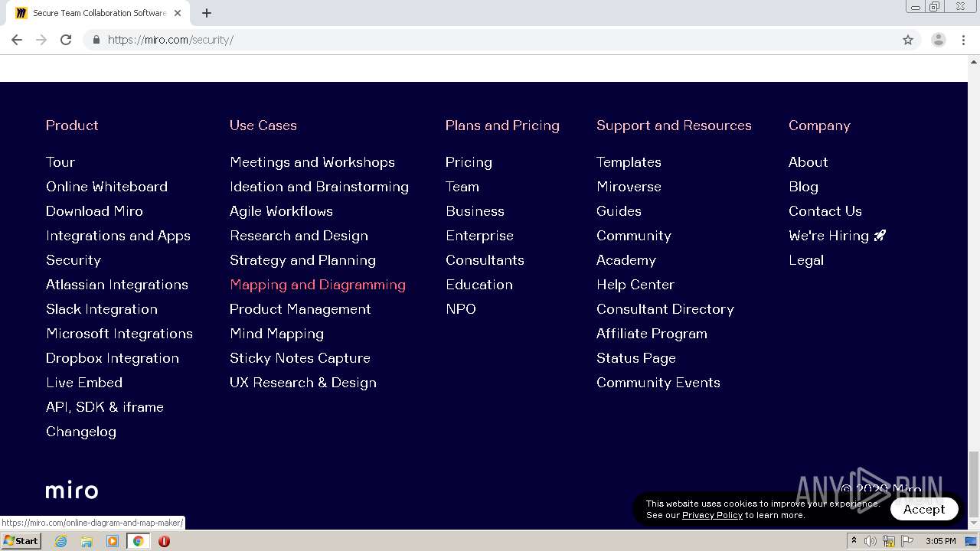980x551 pixels.
Task: Visit Integrations and Apps
Action: coord(118,236)
